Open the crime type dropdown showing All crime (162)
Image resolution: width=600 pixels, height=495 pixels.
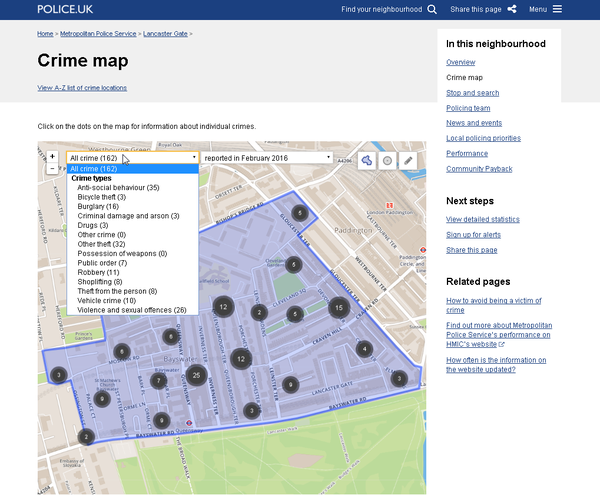(x=133, y=158)
